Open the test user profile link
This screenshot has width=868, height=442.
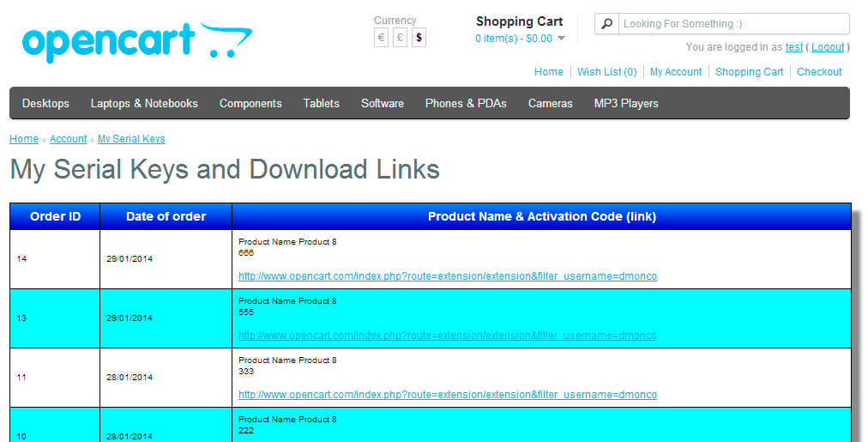794,47
